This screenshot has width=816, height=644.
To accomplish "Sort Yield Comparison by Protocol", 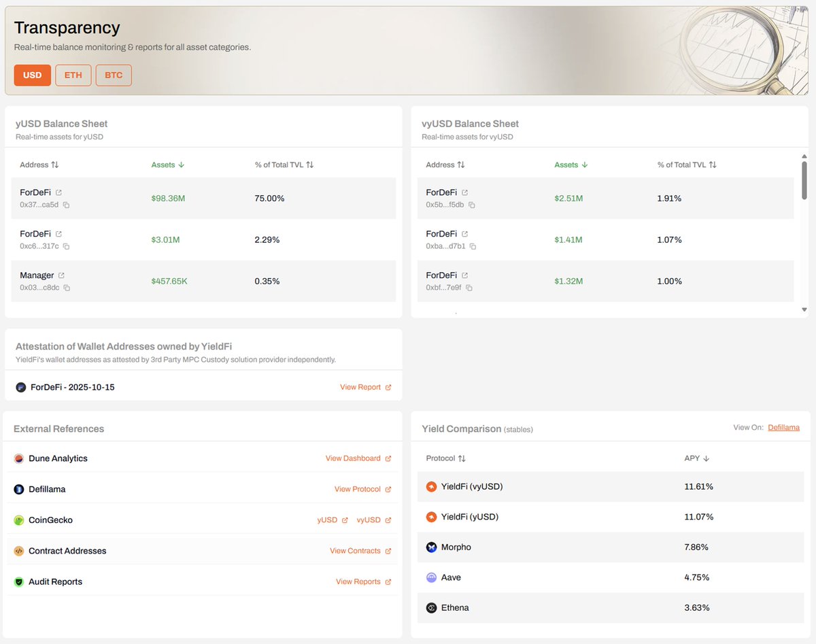I will point(446,458).
